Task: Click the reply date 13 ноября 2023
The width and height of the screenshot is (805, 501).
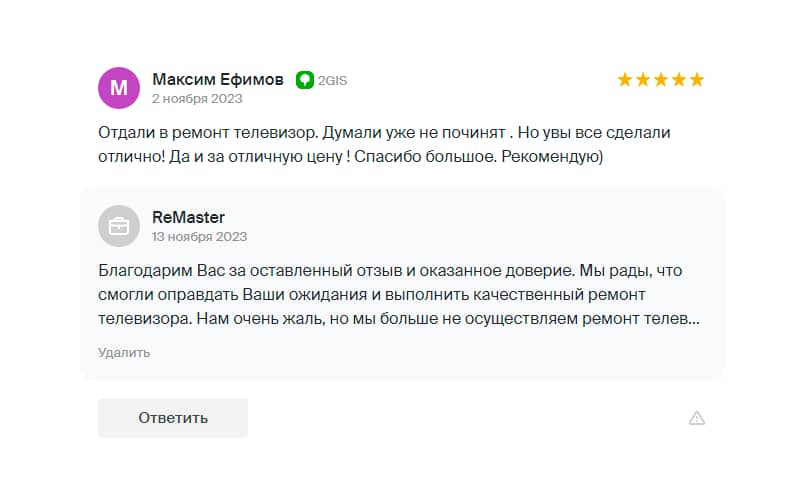Action: click(x=199, y=237)
